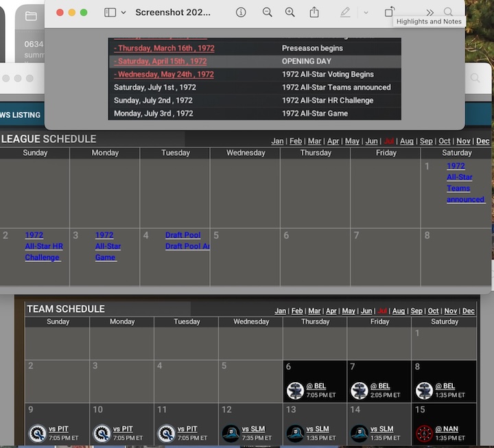Viewport: 494px width, 448px height.
Task: Click the Rotate icon in Preview toolbar
Action: (x=389, y=12)
